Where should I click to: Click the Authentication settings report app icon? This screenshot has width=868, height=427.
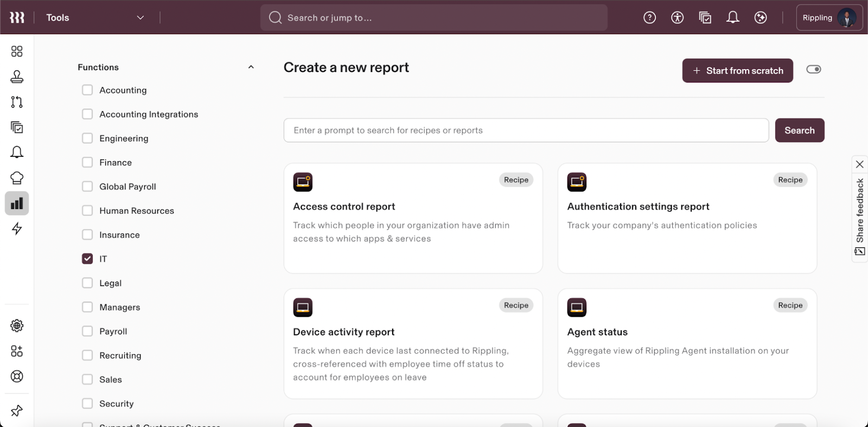coord(577,182)
